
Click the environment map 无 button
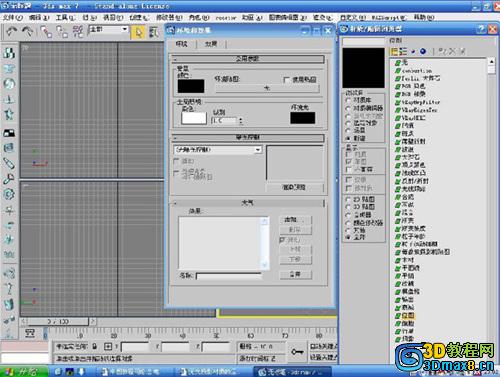coord(267,88)
